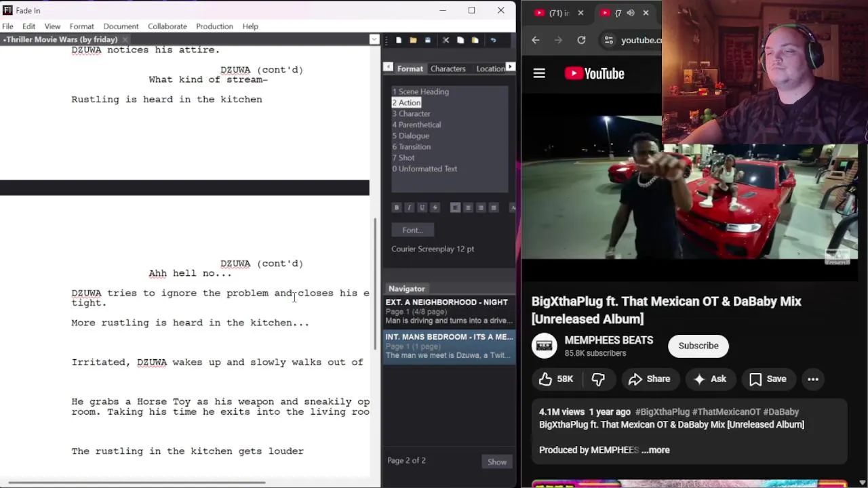The width and height of the screenshot is (868, 488).
Task: Select the Format panel tab
Action: [410, 68]
